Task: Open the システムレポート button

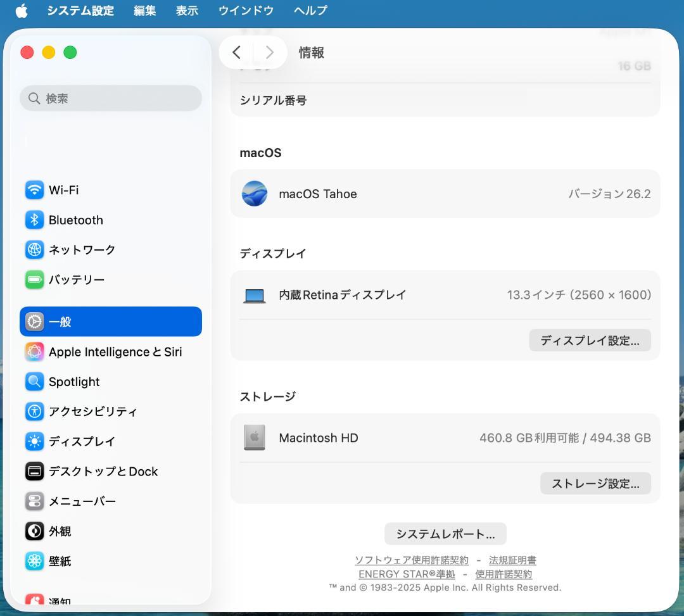Action: [445, 533]
